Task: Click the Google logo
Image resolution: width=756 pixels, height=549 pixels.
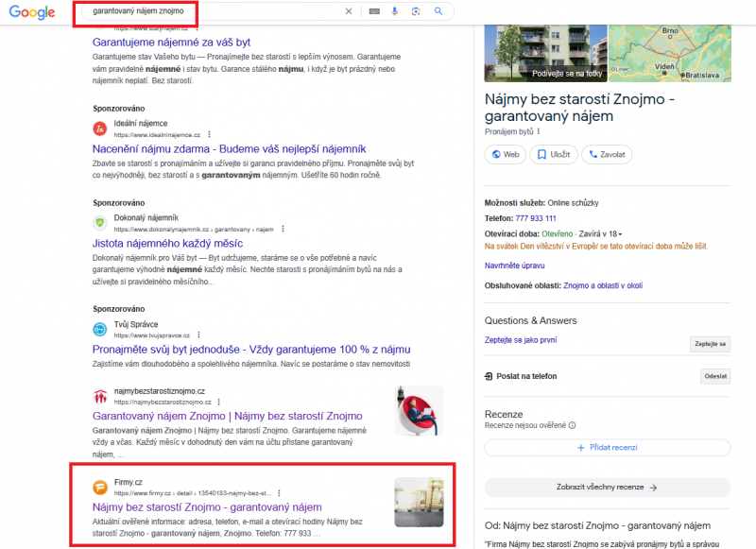Action: click(x=32, y=12)
